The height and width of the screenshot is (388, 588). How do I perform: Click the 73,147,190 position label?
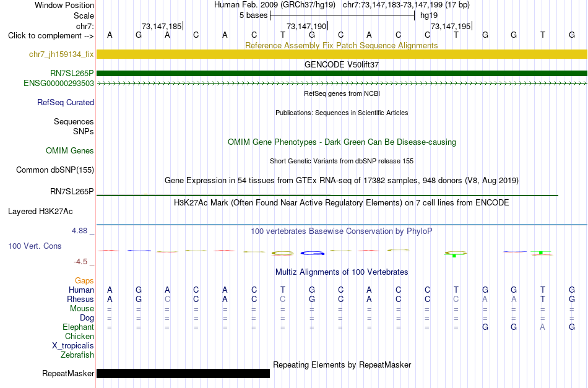click(x=306, y=26)
